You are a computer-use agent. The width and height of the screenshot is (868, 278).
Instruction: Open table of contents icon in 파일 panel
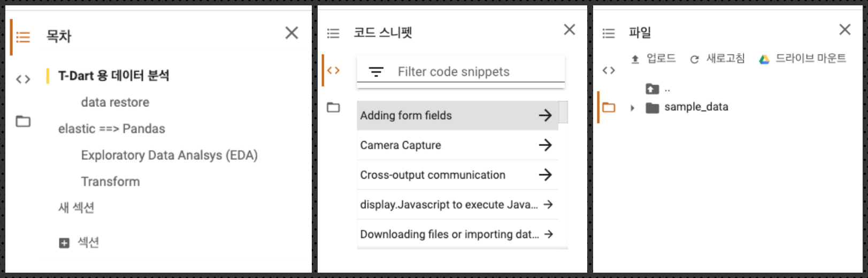point(609,34)
